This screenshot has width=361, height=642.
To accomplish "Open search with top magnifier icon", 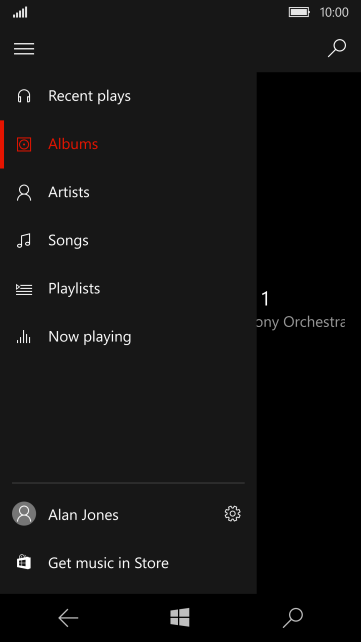I will point(337,48).
